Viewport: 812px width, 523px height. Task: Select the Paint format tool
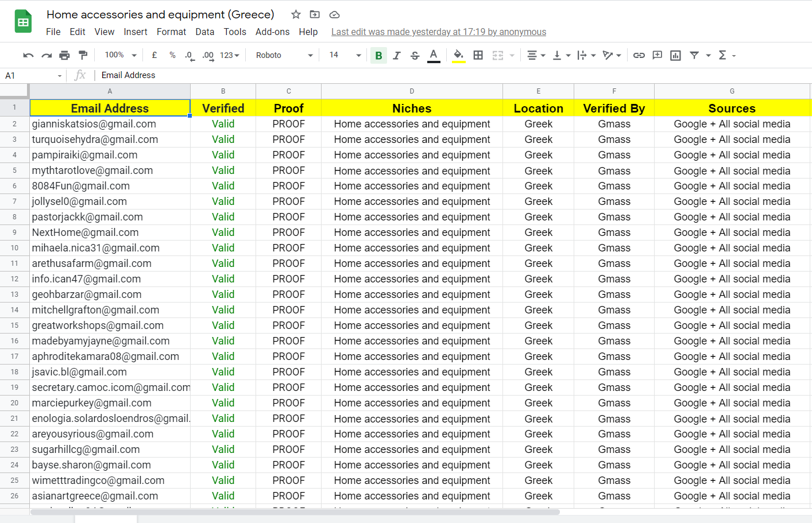point(82,55)
